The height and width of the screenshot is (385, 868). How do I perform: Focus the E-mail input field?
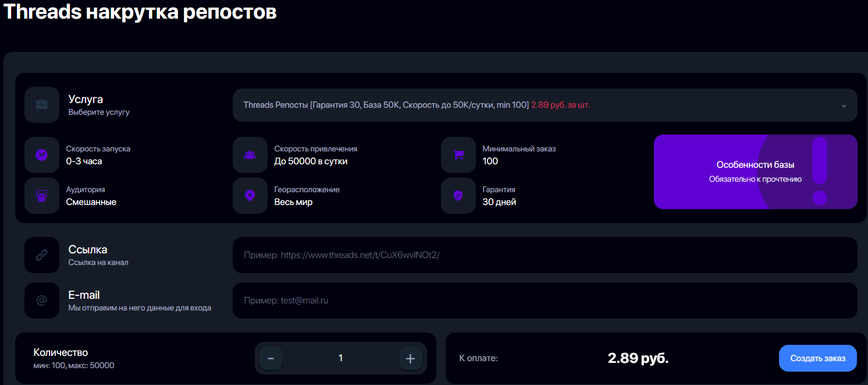tap(545, 301)
